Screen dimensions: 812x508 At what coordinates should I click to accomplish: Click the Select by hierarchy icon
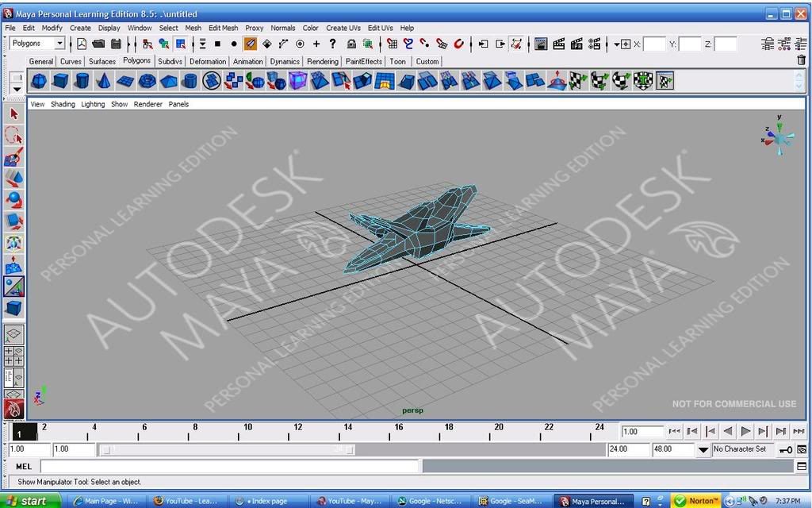(147, 44)
